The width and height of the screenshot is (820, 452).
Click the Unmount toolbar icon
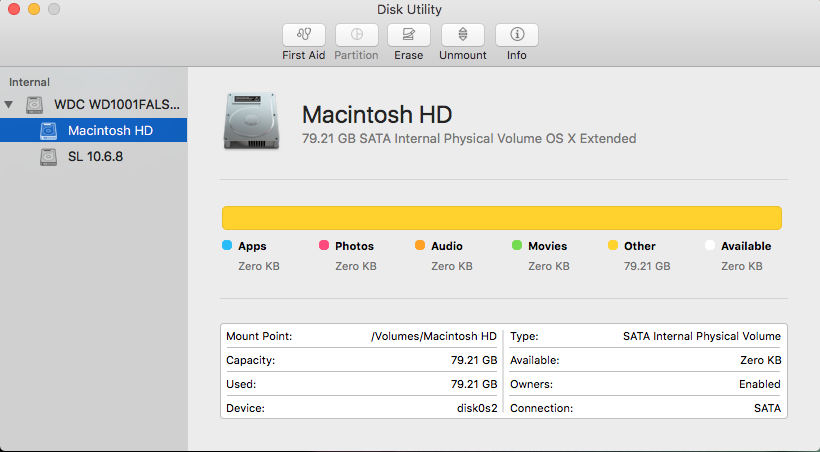pyautogui.click(x=462, y=35)
